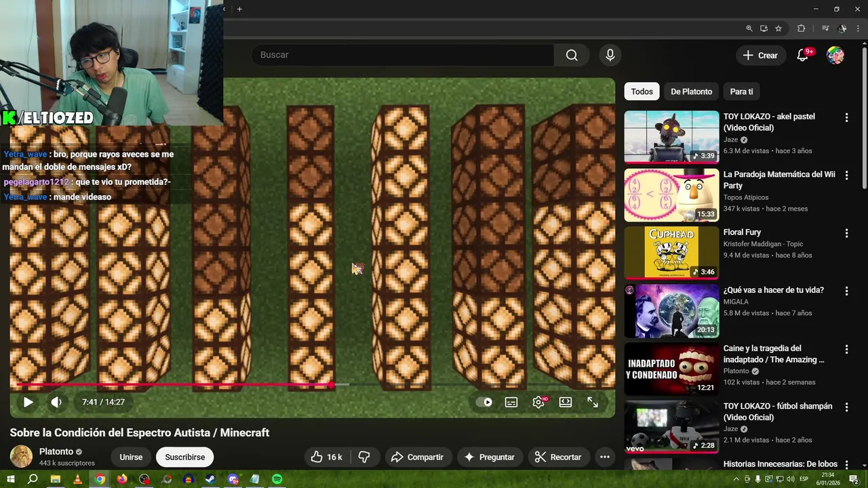Click the video title Sobre la Condición del Espectro Autista

tap(140, 432)
